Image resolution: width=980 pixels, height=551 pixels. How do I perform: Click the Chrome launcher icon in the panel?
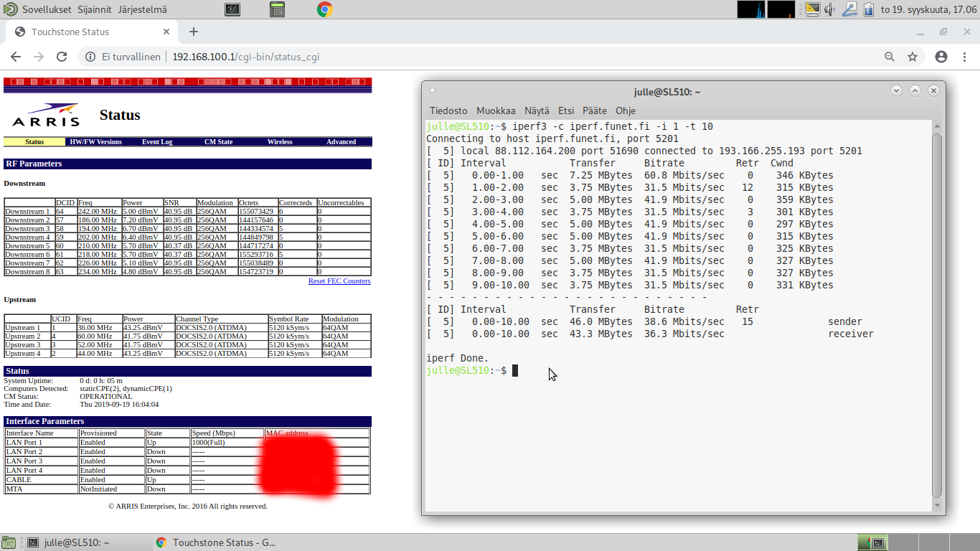pyautogui.click(x=324, y=9)
